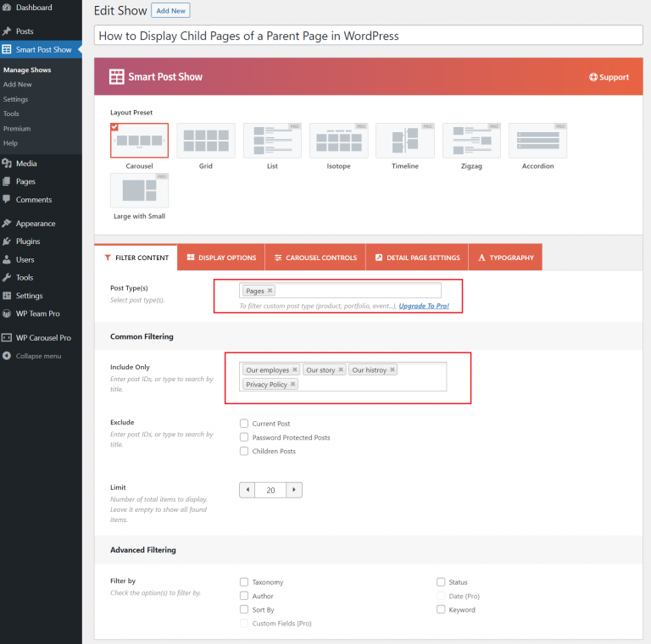Click the Limit number field showing 20

point(270,490)
